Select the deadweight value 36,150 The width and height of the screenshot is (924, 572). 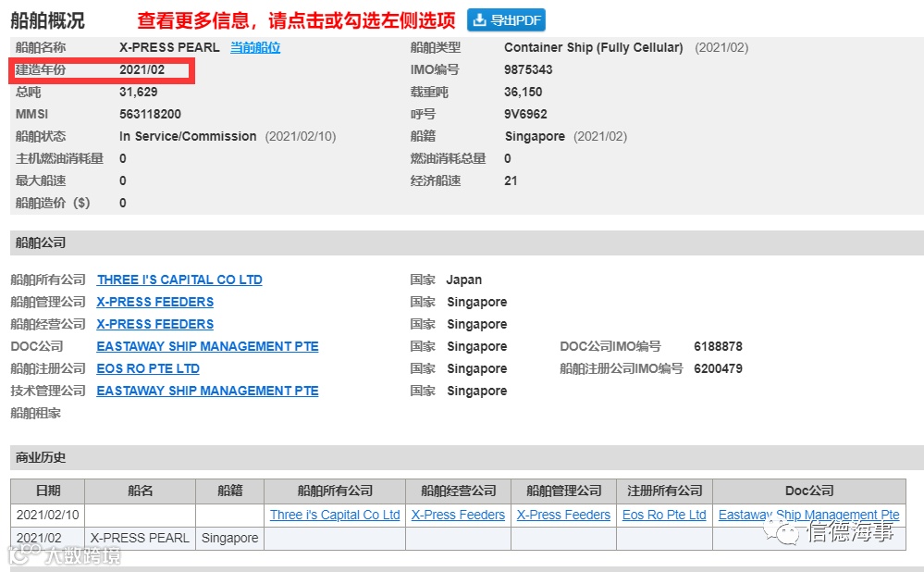(x=524, y=92)
